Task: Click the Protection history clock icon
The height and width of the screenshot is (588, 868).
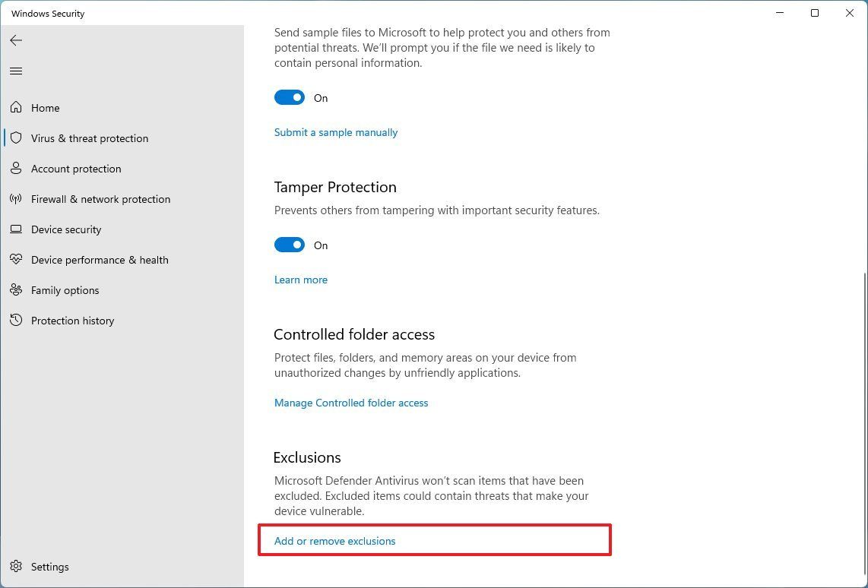Action: point(16,321)
